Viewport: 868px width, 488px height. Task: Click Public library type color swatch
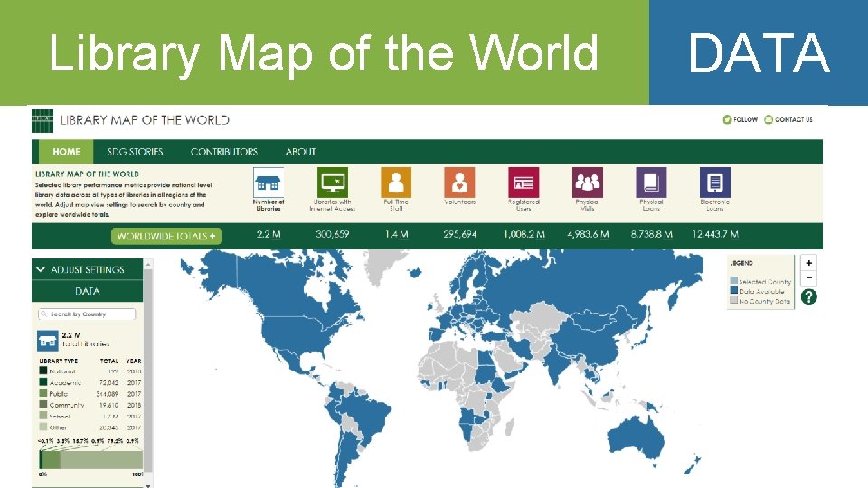click(43, 393)
